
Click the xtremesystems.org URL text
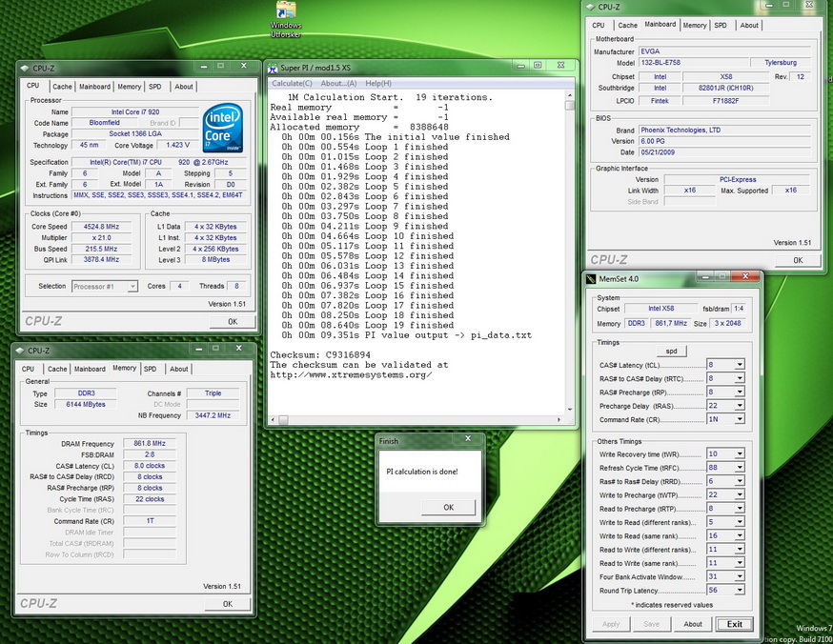pos(351,375)
